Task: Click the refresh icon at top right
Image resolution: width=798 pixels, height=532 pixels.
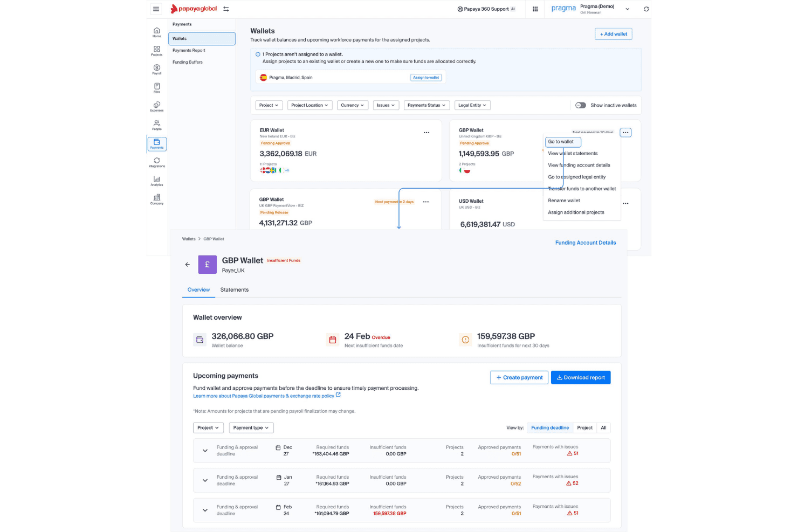Action: pos(646,9)
